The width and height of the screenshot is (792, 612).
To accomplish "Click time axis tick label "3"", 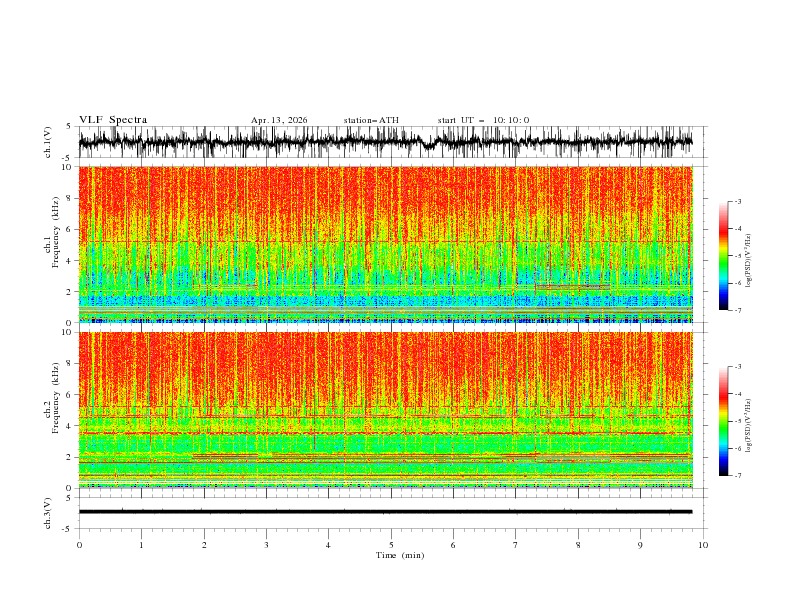I will click(266, 545).
